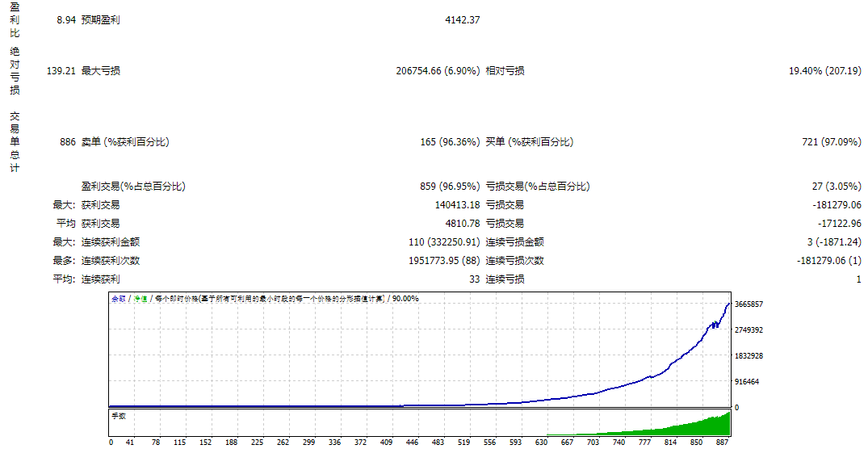Click the 卖单 (%获利百分比) label
The width and height of the screenshot is (868, 449).
tap(125, 142)
